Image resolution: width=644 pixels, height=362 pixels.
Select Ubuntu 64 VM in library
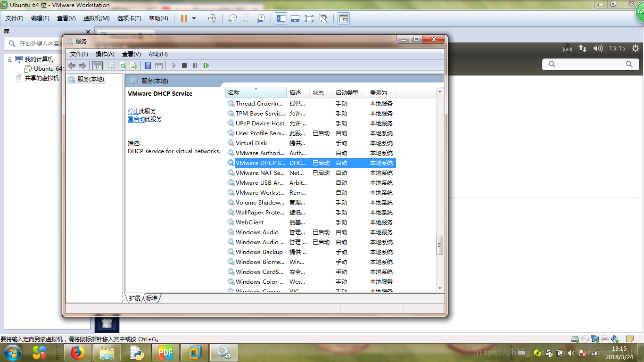[x=43, y=69]
